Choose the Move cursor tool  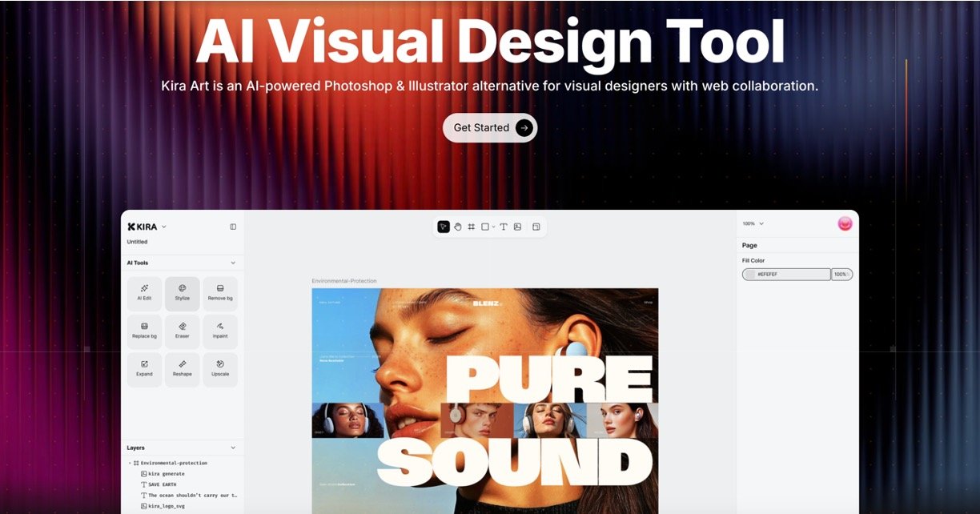tap(444, 227)
